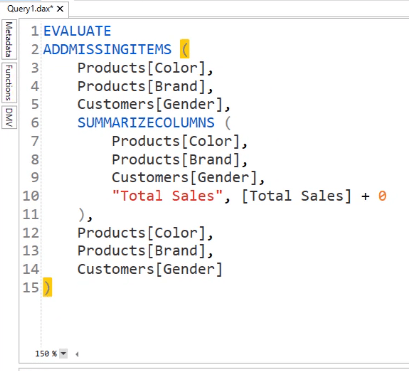Click the "Total Sales" string literal

point(167,196)
